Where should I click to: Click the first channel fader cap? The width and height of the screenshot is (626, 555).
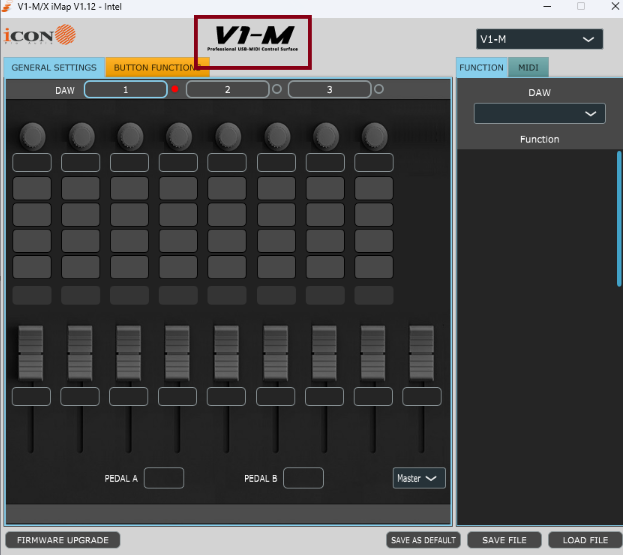pyautogui.click(x=31, y=353)
